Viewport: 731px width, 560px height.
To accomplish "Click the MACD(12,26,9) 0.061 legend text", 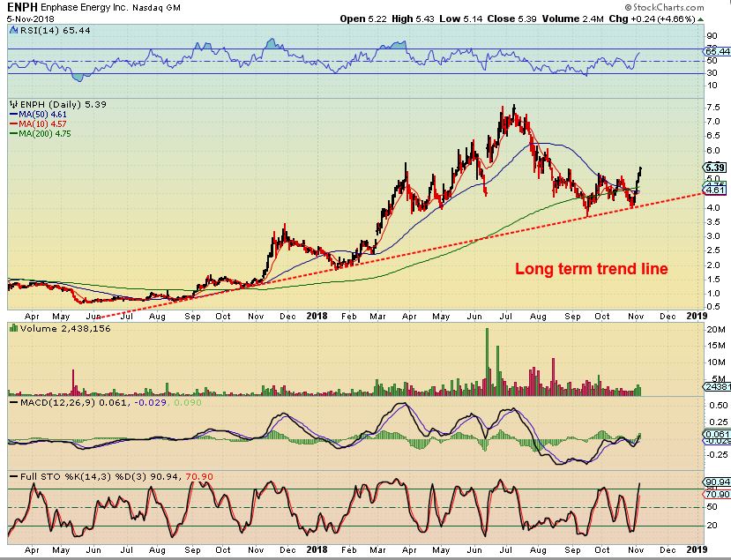I will pos(74,402).
